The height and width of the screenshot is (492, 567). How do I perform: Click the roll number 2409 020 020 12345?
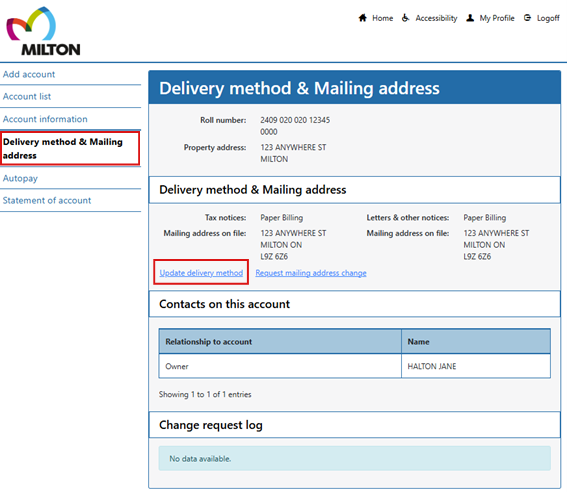click(295, 125)
